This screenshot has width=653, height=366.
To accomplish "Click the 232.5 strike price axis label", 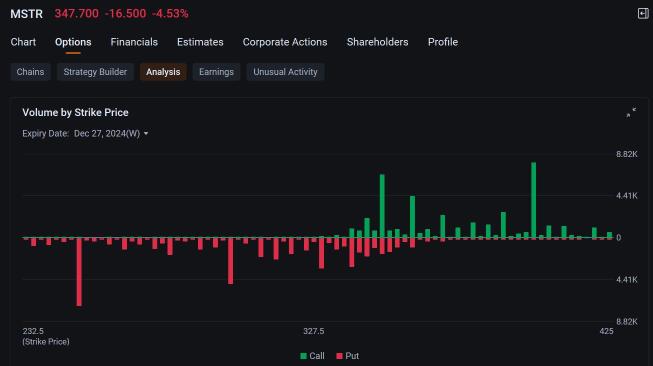I will [33, 331].
